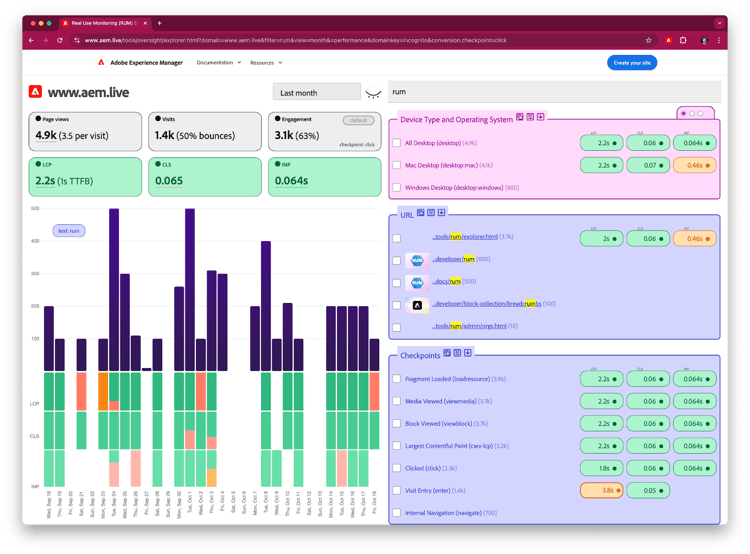Screen dimensions: 750x554
Task: Click green 1.8s LCP badge for Clicked row
Action: (601, 468)
